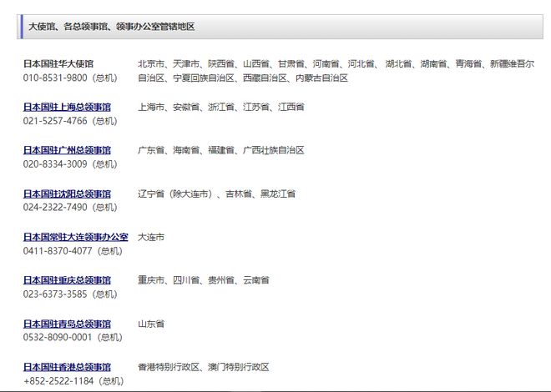Click the region text 自治区、宁夏回族自治区、西藏自治区、内蒙古自治区
This screenshot has height=392, width=551.
click(x=243, y=78)
